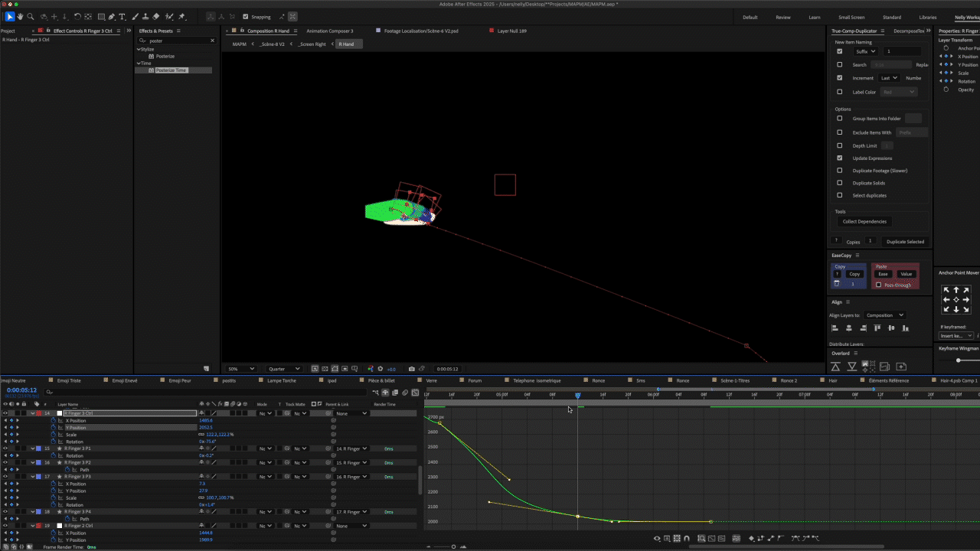The width and height of the screenshot is (980, 551).
Task: Collapse the Stylize effects category
Action: [x=139, y=49]
